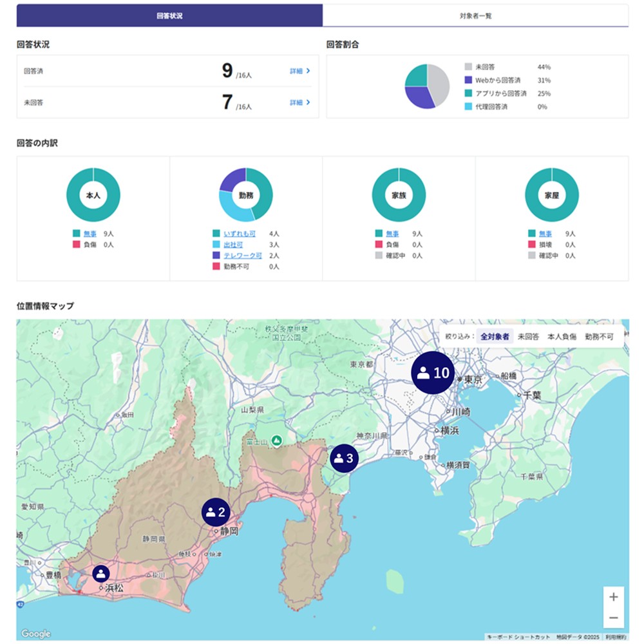Click the 2-person marker near Shizuoka
Viewport: 644px width, 644px height.
point(214,512)
